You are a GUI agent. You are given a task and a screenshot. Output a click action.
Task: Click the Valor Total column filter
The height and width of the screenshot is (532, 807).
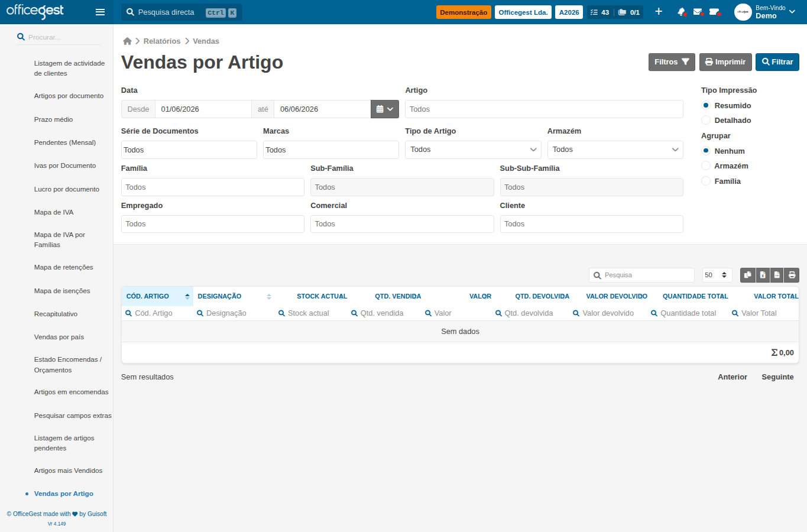[x=759, y=313]
